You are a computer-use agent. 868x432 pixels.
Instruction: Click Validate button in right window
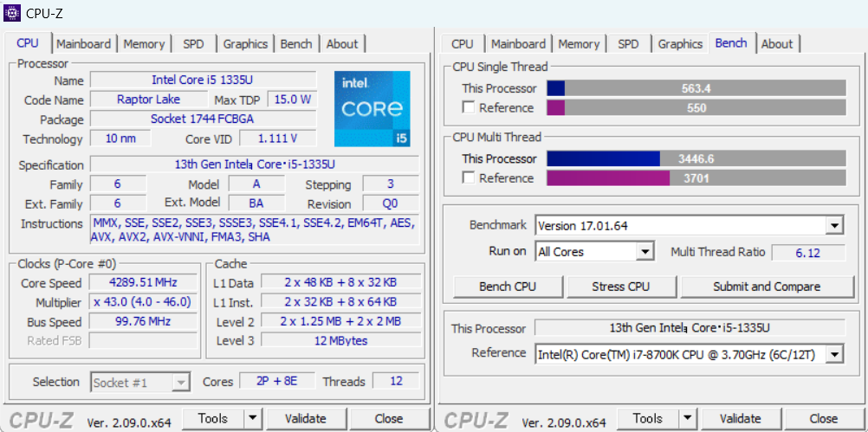point(740,418)
